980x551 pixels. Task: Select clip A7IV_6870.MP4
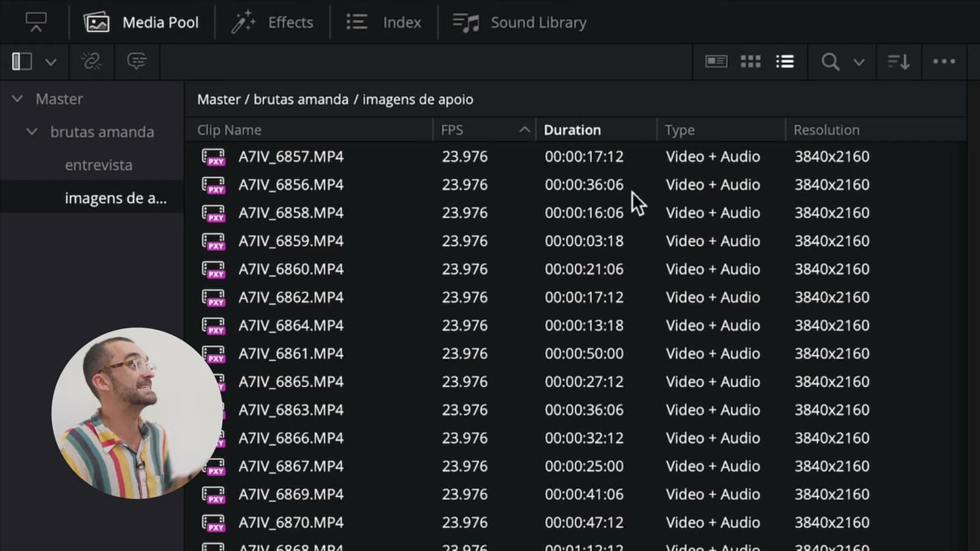(291, 523)
